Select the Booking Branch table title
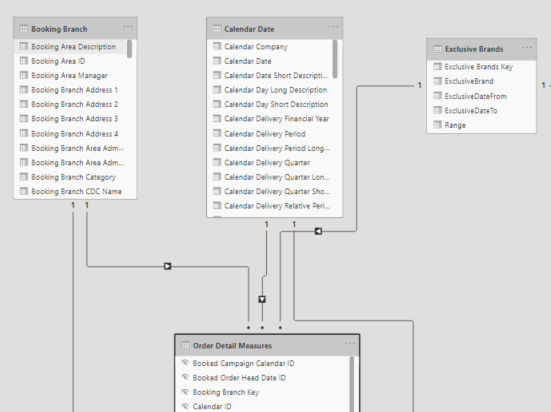 pos(59,29)
